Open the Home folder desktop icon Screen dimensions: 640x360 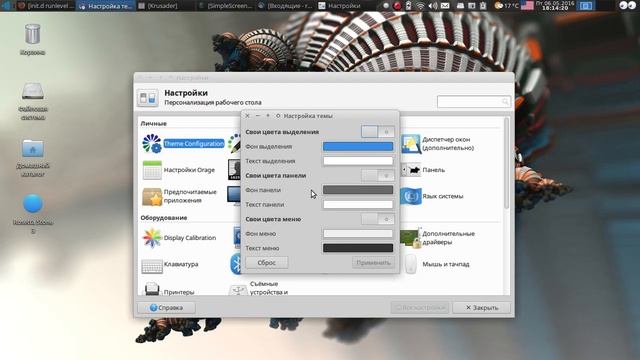[33, 148]
